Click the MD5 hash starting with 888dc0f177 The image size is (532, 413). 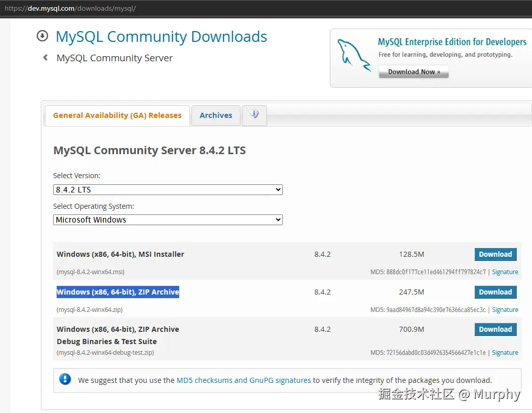[x=436, y=272]
